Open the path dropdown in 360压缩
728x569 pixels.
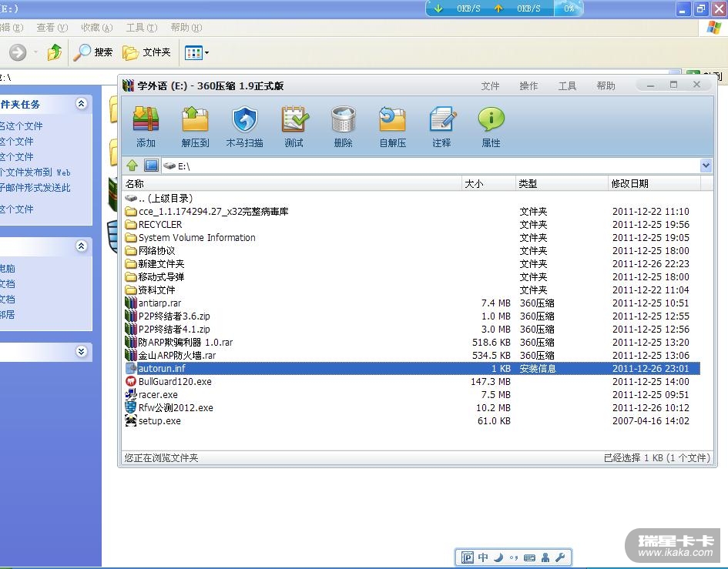(x=706, y=166)
